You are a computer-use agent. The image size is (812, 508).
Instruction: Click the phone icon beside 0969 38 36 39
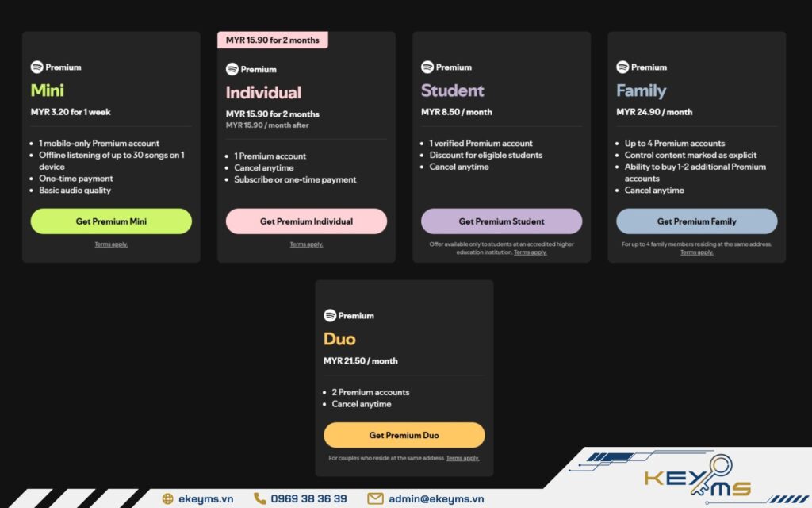pyautogui.click(x=259, y=498)
